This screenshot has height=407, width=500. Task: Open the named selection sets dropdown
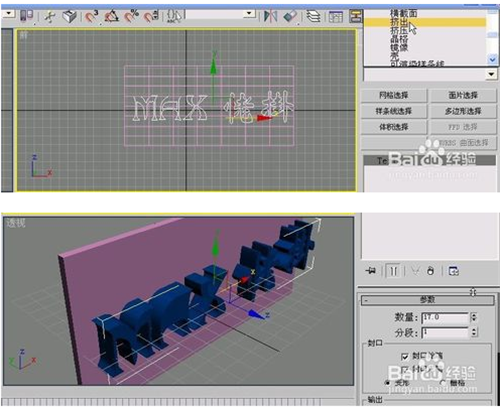click(x=250, y=14)
